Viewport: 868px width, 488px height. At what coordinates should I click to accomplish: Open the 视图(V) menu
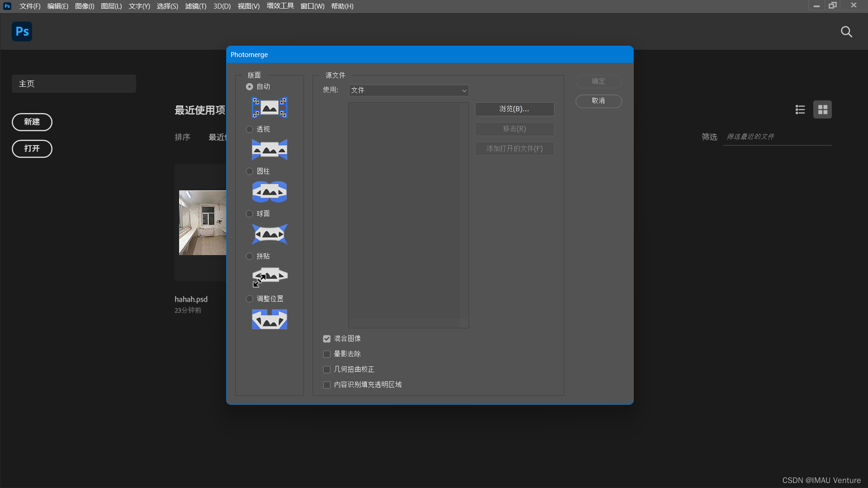click(x=249, y=6)
